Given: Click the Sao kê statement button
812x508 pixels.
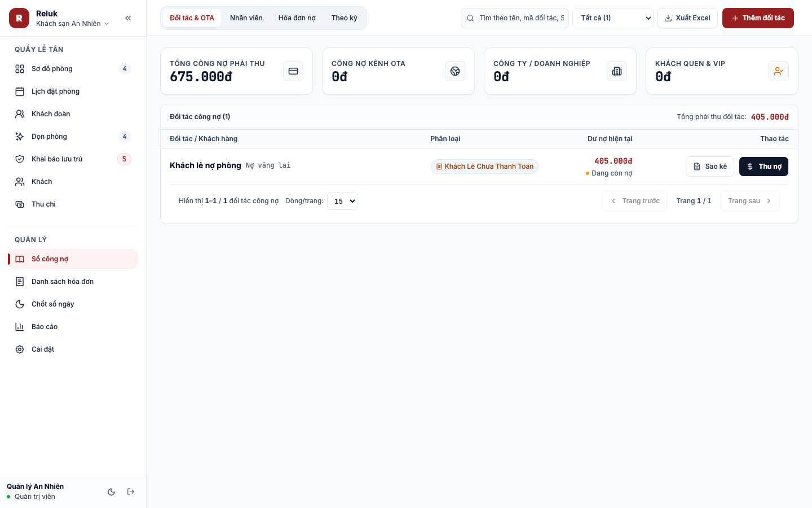Looking at the screenshot, I should click(710, 167).
